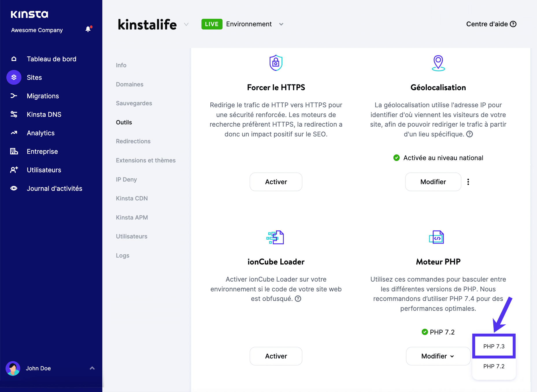
Task: Open the Centre d'aide link
Action: (491, 24)
